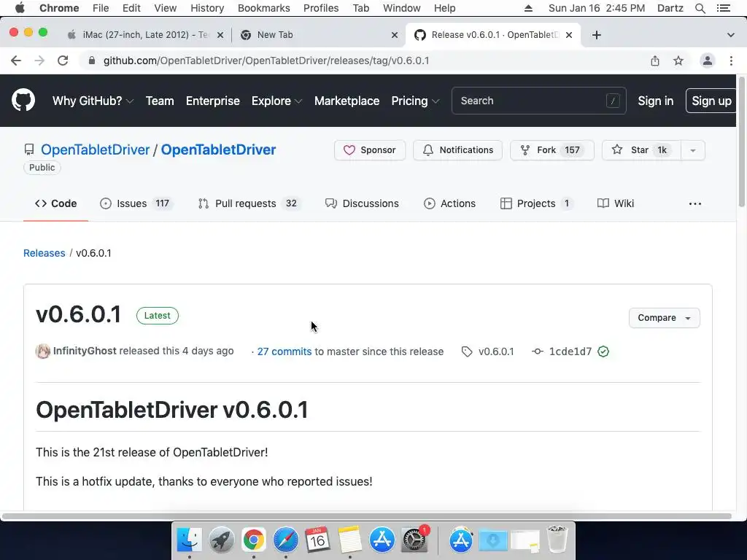Reload the page with refresh icon
The height and width of the screenshot is (560, 747).
tap(63, 61)
